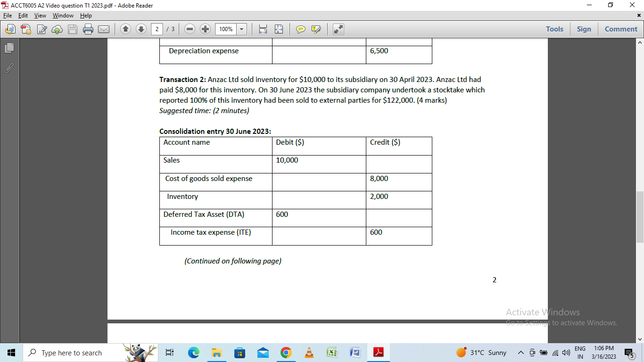Select the Highlight Text tool
This screenshot has height=362, width=644.
tap(316, 29)
